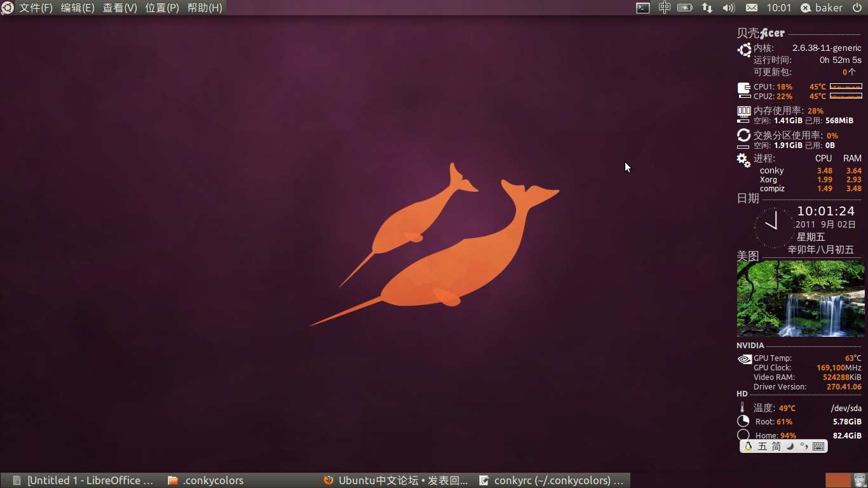Select the orange workspace in the switcher
The image size is (868, 488).
click(x=838, y=480)
